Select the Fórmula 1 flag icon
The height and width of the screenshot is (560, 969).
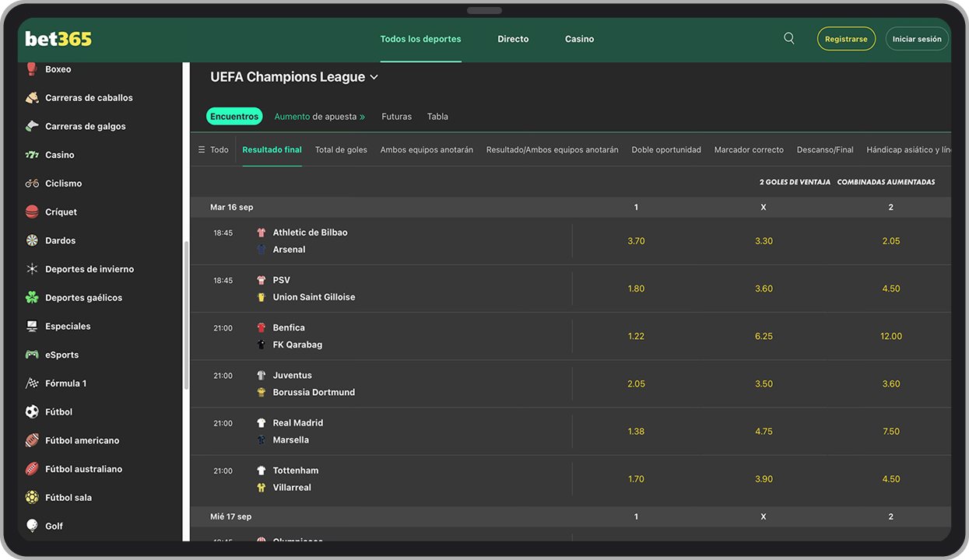coord(32,383)
